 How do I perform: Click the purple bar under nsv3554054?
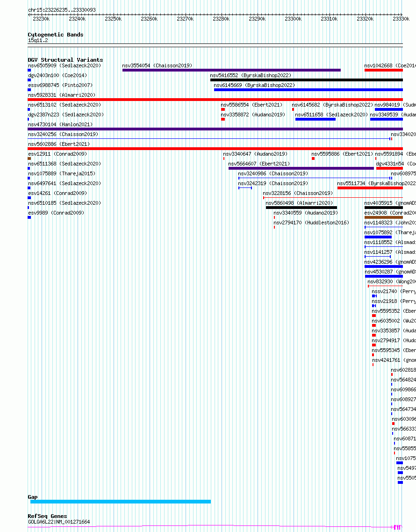click(x=231, y=70)
